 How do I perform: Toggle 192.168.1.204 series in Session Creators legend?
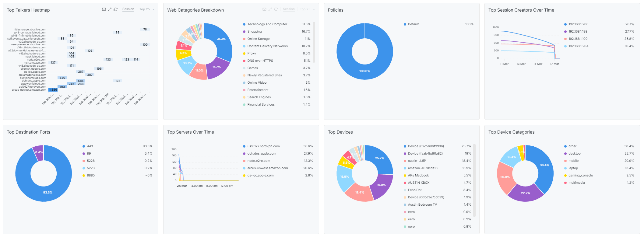pos(599,46)
